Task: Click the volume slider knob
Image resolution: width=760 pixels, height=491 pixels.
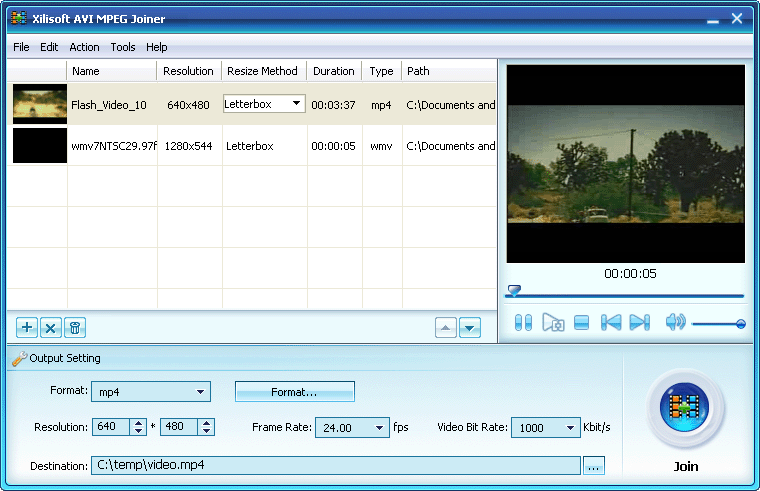Action: (x=741, y=324)
